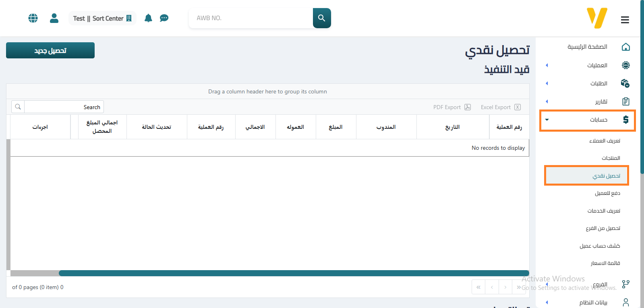644x308 pixels.
Task: Collapse the حسابات accounts section
Action: (x=547, y=120)
